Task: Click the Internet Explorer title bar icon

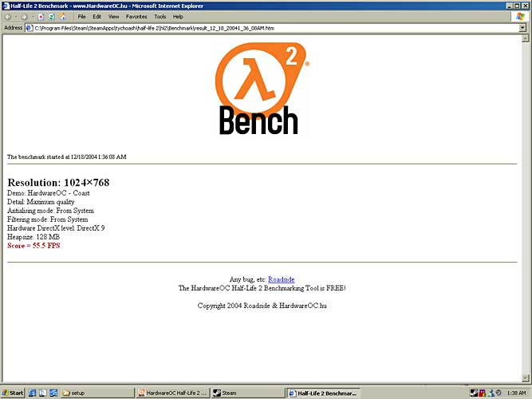Action: click(x=5, y=6)
